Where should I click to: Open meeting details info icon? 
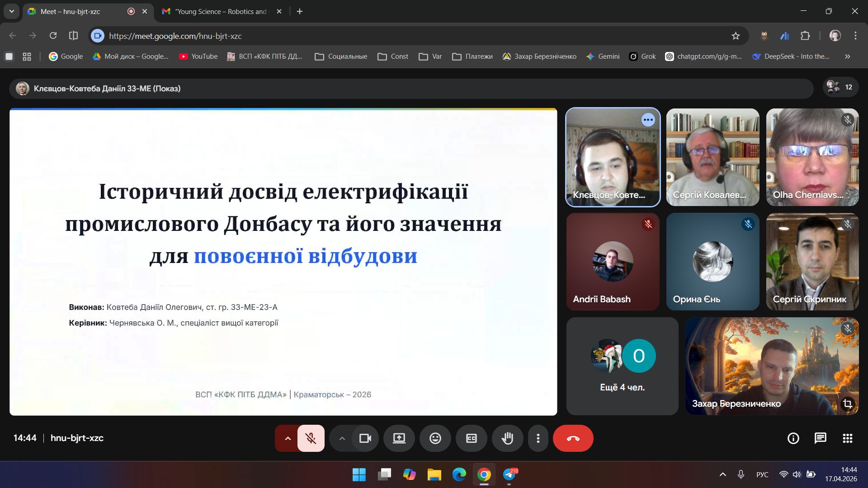(x=793, y=438)
